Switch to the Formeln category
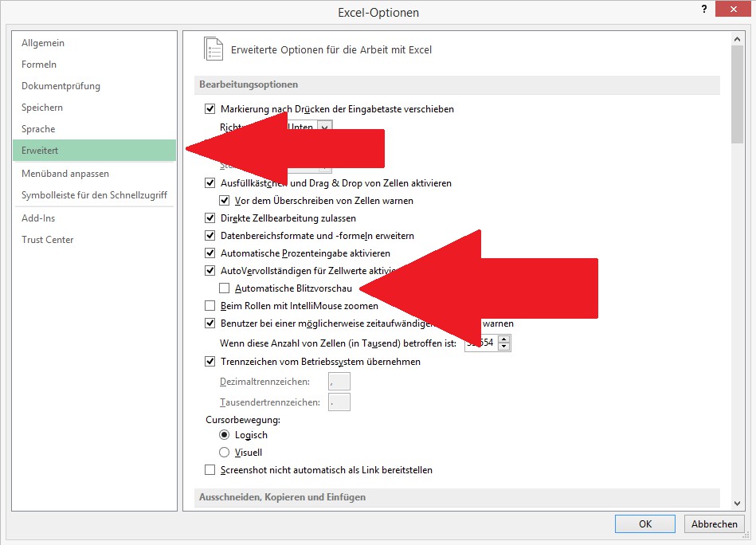 tap(39, 65)
